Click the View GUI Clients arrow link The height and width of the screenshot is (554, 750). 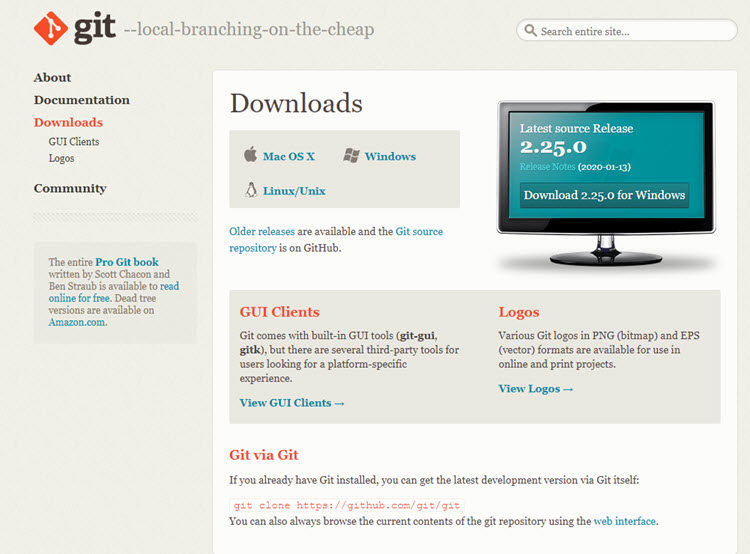click(x=292, y=403)
